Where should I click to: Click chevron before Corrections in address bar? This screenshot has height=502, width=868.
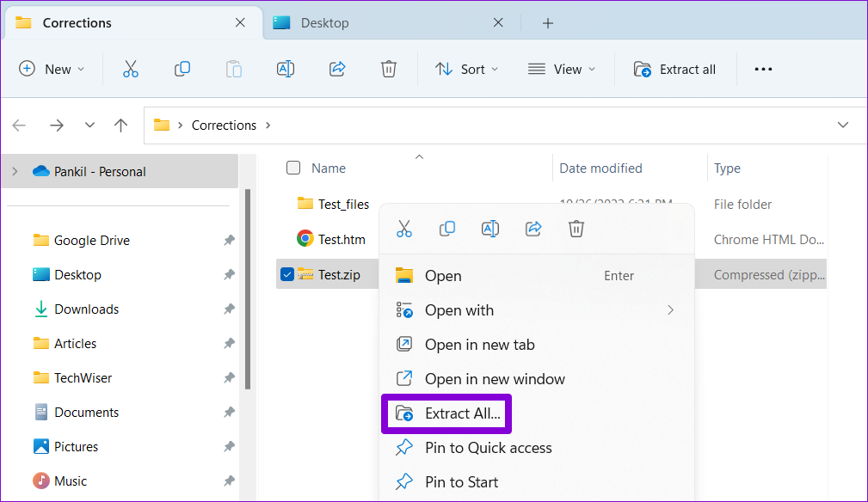click(x=180, y=125)
